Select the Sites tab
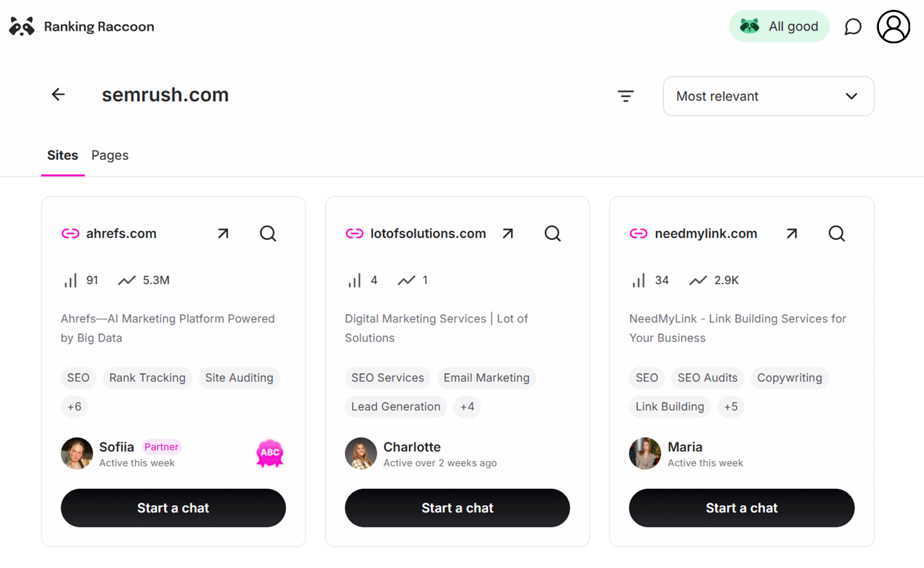Screen dimensions: 924x568 pos(62,155)
